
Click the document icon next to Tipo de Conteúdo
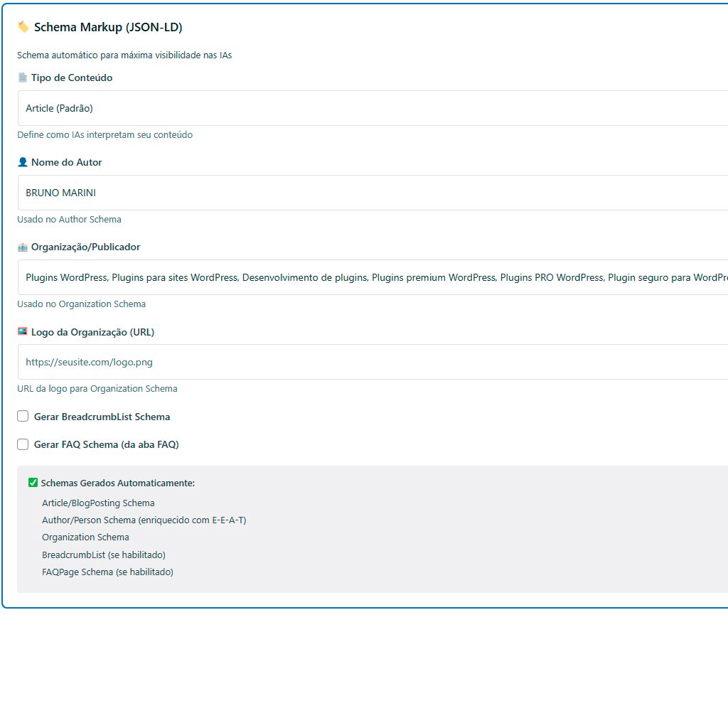tap(23, 77)
